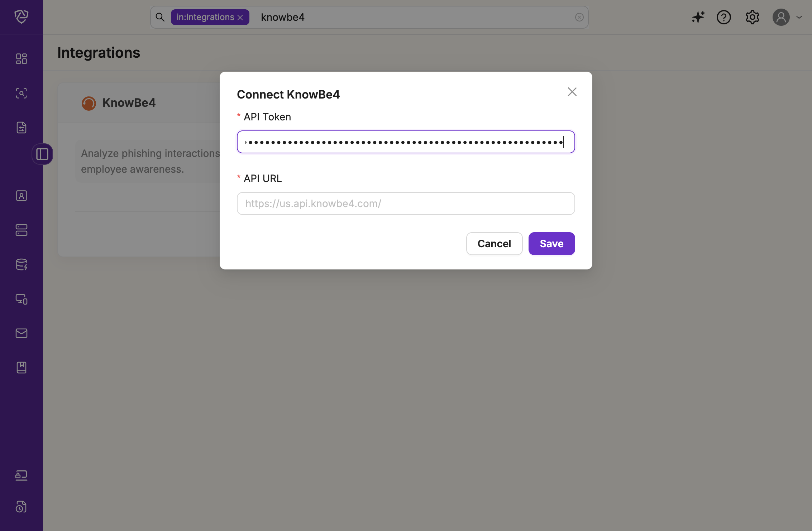Open the help question mark icon
812x531 pixels.
click(723, 17)
